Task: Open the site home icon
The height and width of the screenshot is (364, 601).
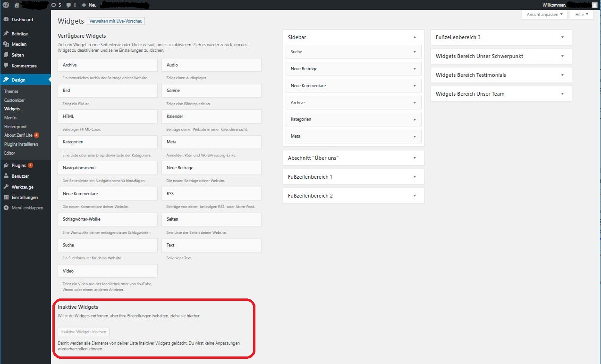Action: coord(17,5)
